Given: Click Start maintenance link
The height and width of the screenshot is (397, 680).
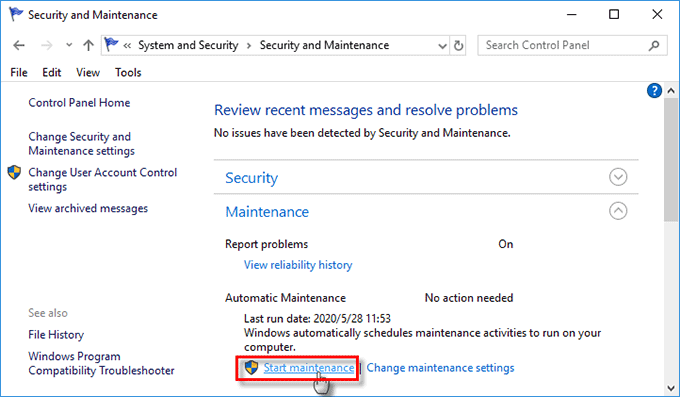Looking at the screenshot, I should click(x=309, y=367).
